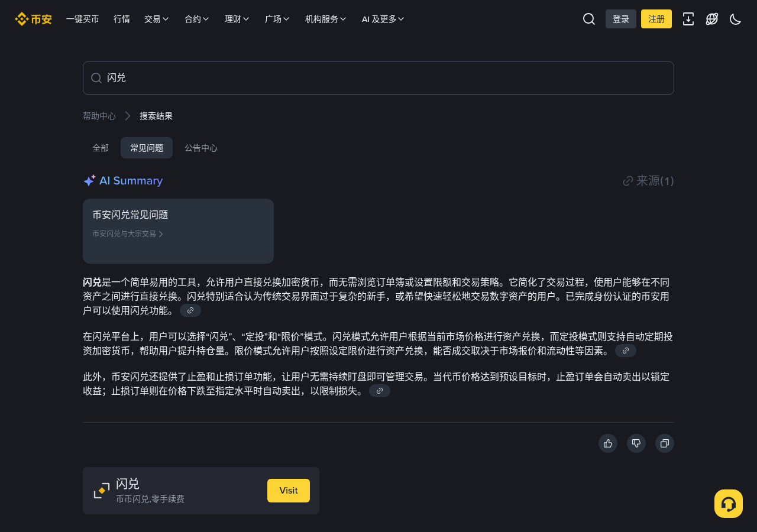Click the yellow Visit button

coord(289,491)
